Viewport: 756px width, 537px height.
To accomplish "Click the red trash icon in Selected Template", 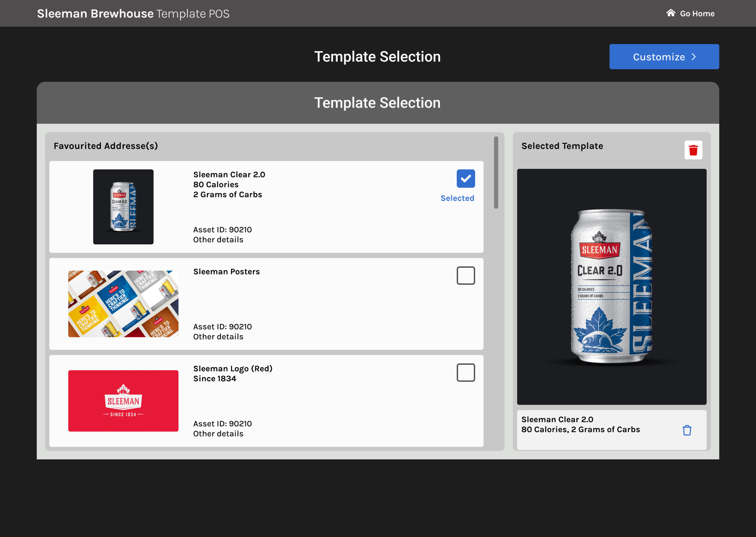I will tap(693, 150).
